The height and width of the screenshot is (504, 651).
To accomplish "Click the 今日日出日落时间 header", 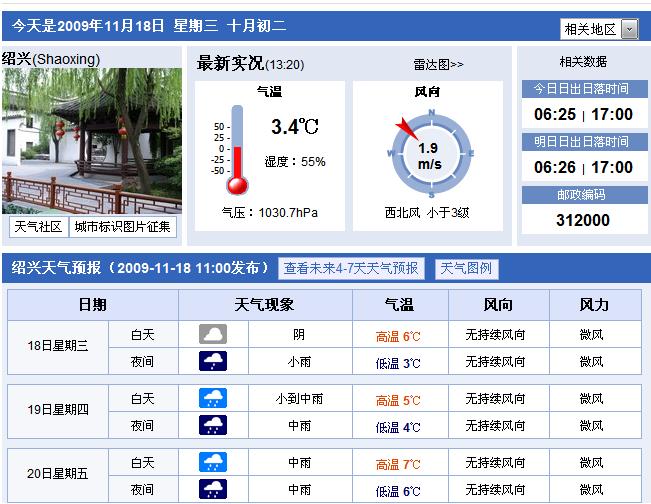I will 585,89.
